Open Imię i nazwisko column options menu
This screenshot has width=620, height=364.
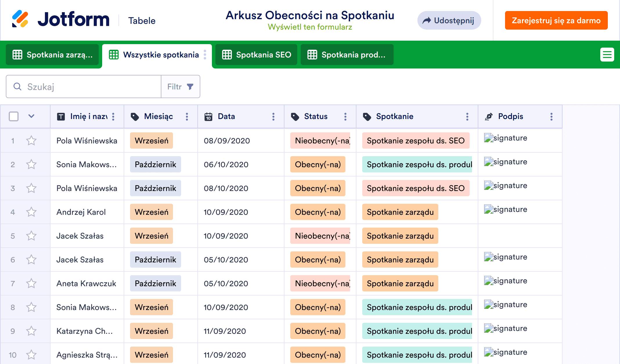point(113,117)
